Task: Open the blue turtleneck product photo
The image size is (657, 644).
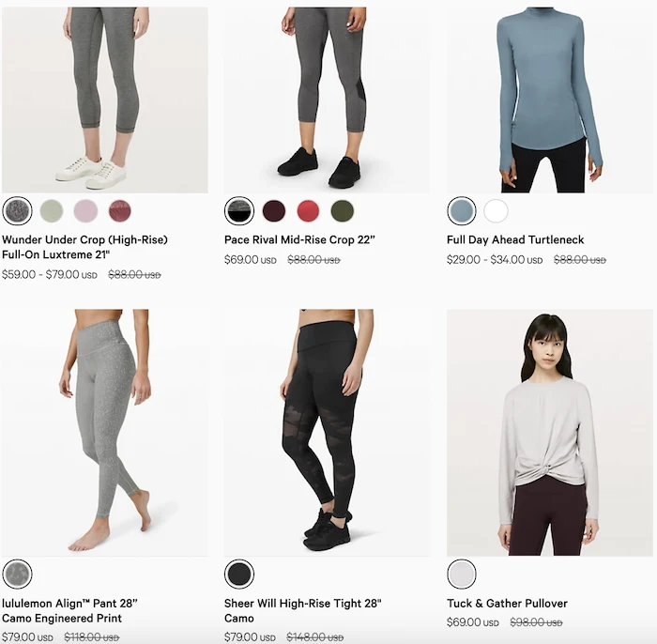Action: [550, 100]
